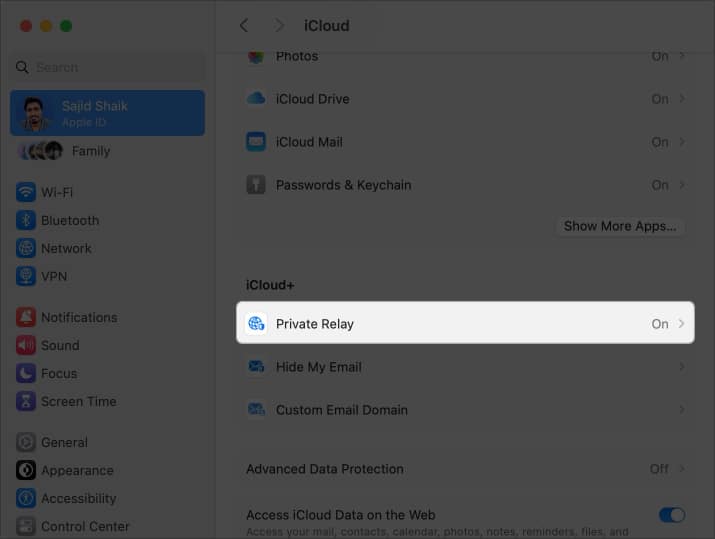Open the General gear icon
Image resolution: width=715 pixels, height=539 pixels.
click(x=26, y=442)
